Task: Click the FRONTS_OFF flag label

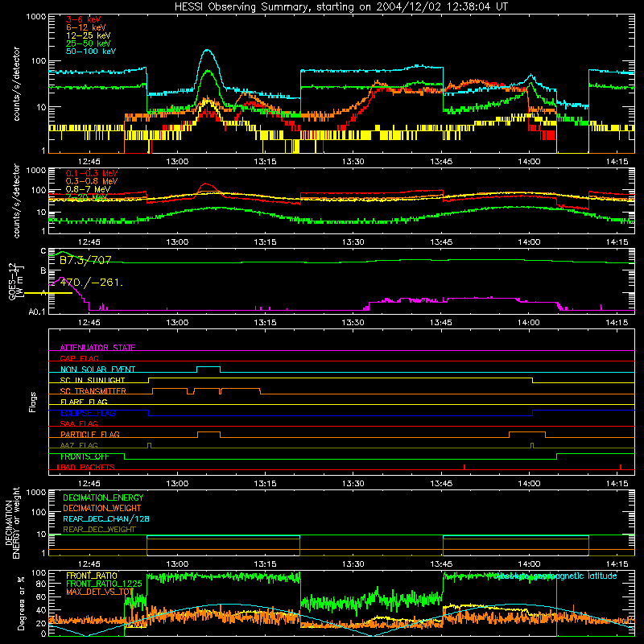Action: [85, 456]
